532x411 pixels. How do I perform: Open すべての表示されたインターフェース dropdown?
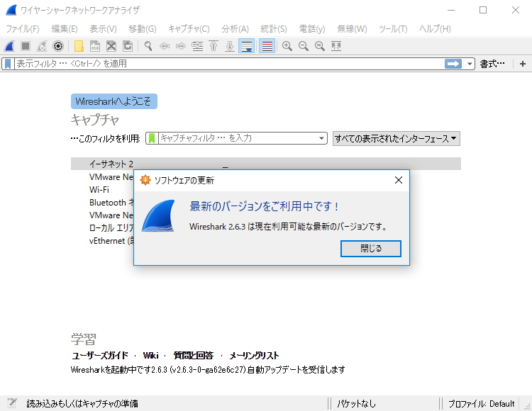[397, 139]
